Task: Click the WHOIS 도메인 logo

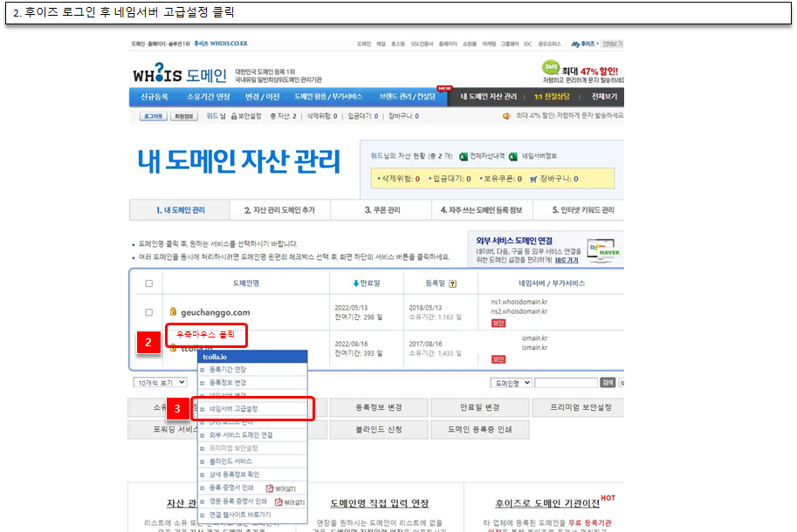Action: (x=180, y=75)
